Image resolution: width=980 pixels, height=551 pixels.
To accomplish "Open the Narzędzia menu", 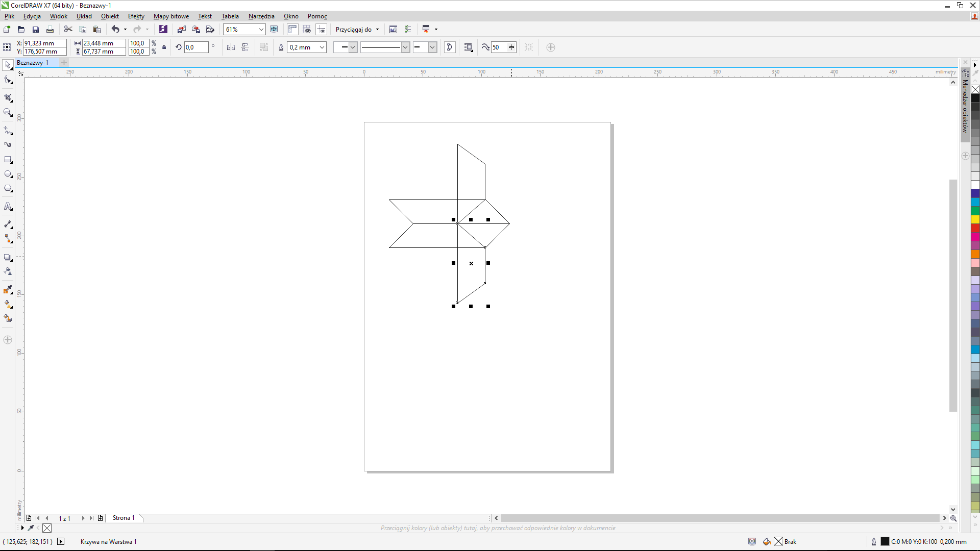I will pos(261,16).
